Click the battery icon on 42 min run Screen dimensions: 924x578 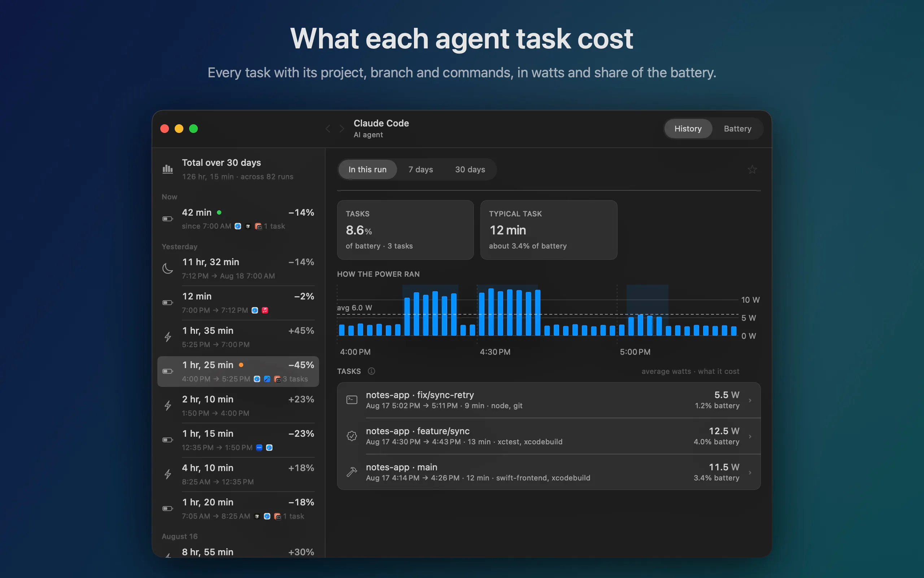pyautogui.click(x=167, y=219)
